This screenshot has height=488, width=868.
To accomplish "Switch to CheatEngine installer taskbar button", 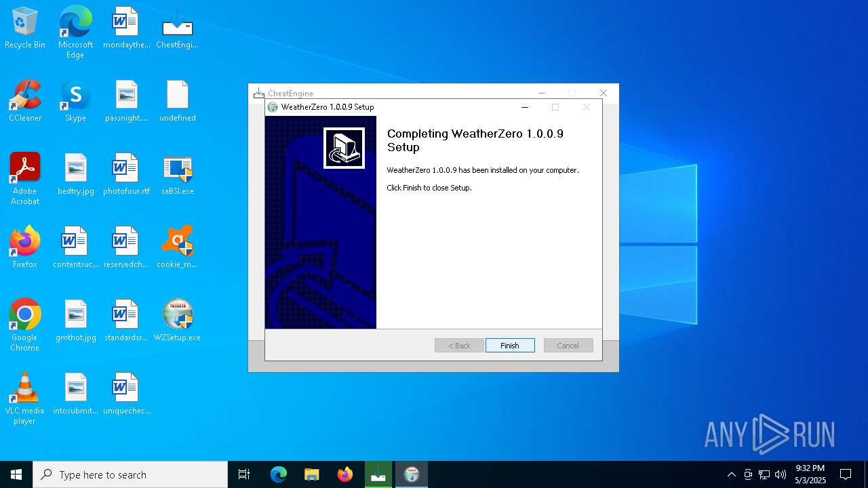I will click(x=378, y=474).
